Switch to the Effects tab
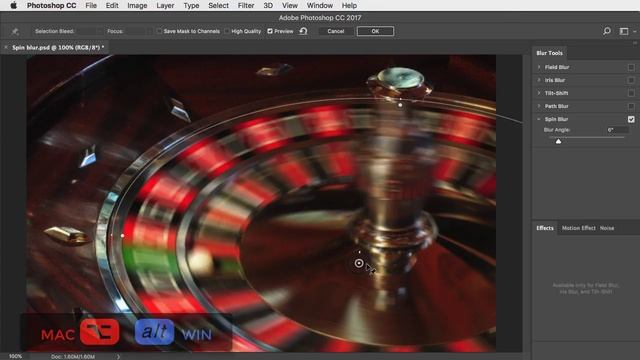Viewport: 640px width, 360px height. pos(544,228)
